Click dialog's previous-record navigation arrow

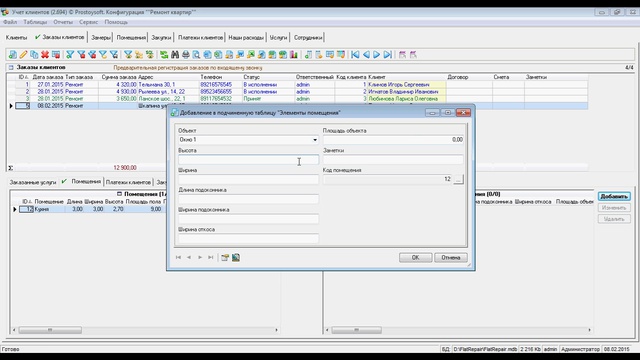tap(189, 257)
